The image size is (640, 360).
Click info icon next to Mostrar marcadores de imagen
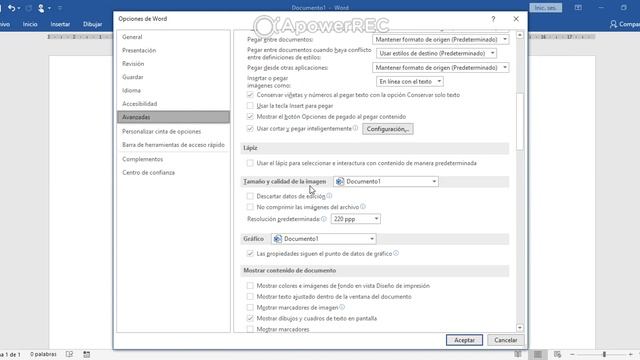pos(342,307)
